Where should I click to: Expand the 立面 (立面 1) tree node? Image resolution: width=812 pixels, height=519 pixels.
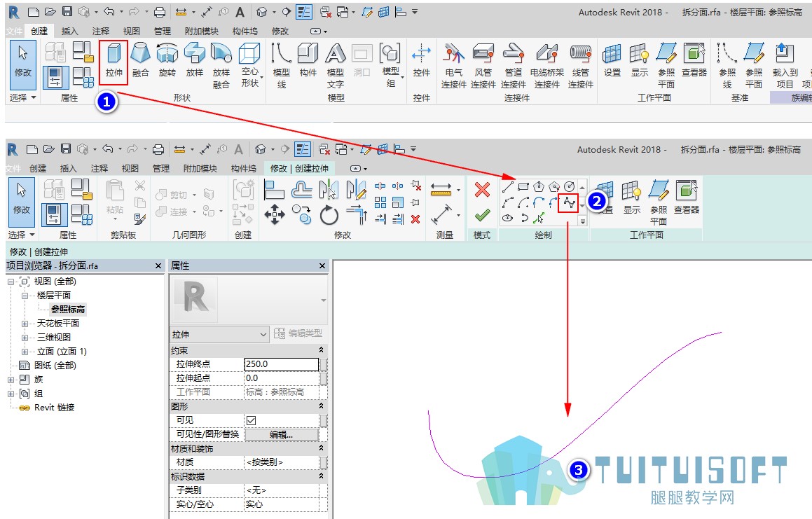(25, 351)
